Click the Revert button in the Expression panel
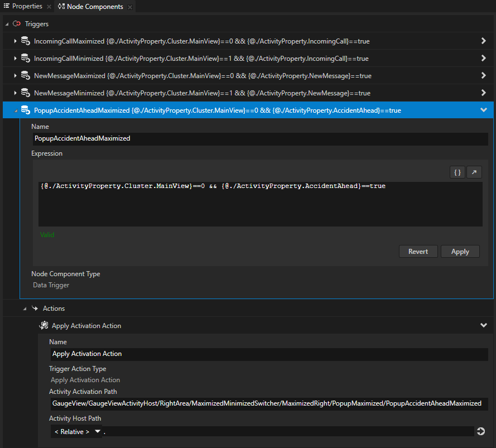Image resolution: width=496 pixels, height=448 pixels. (418, 251)
